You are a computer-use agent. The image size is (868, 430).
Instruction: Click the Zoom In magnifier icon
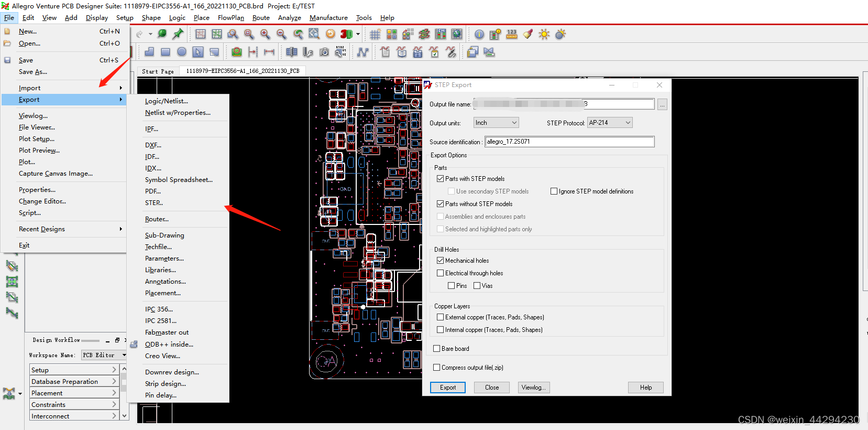coord(266,34)
